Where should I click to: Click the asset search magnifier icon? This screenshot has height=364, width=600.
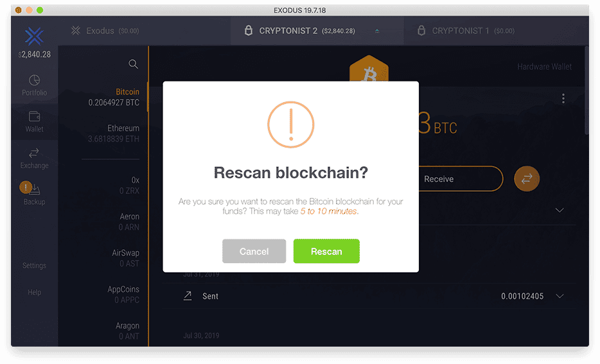133,64
